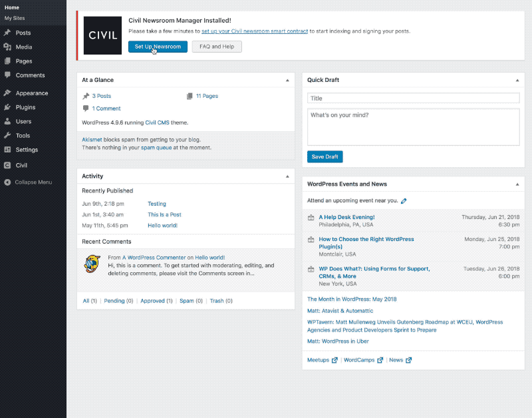Image resolution: width=532 pixels, height=418 pixels.
Task: Open the A Help Desk Evening! event link
Action: 346,217
